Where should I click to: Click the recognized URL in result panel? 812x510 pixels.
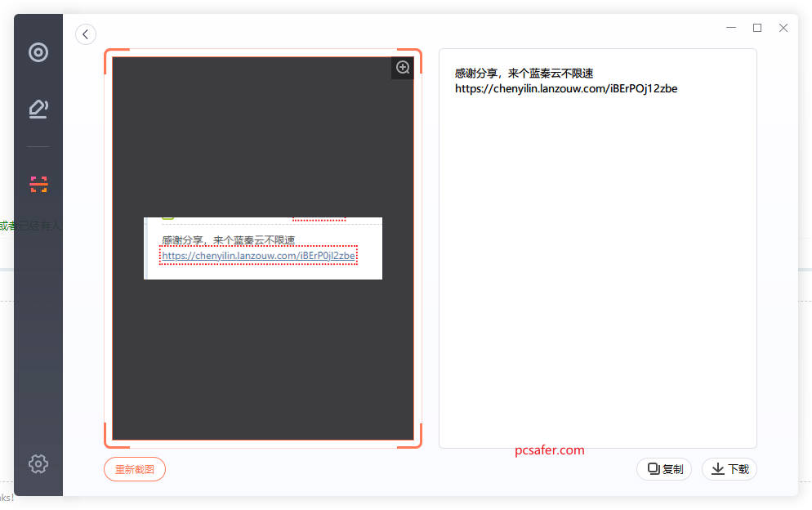click(565, 89)
